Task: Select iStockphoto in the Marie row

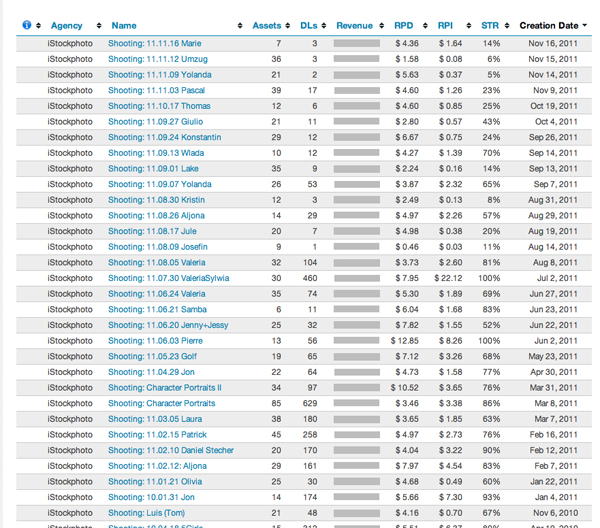Action: [x=70, y=43]
